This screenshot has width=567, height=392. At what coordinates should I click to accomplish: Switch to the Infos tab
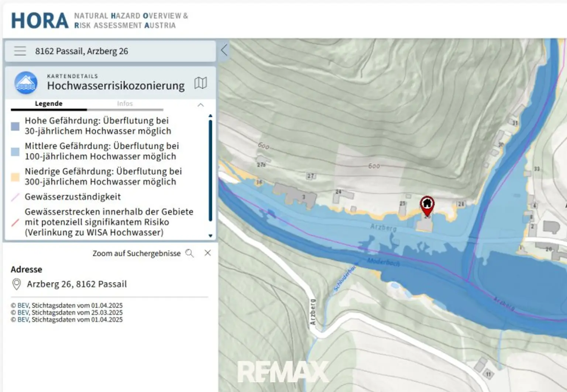125,104
